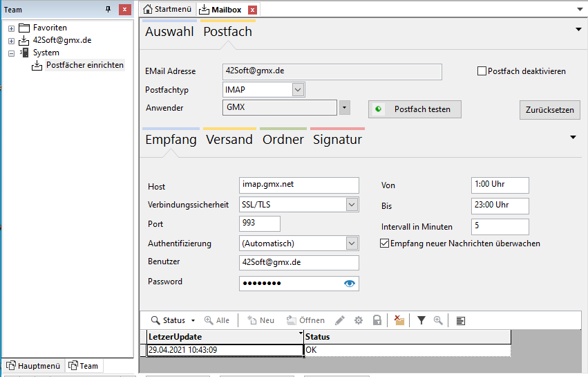
Task: Click the Öffnen toolbar button
Action: point(305,320)
